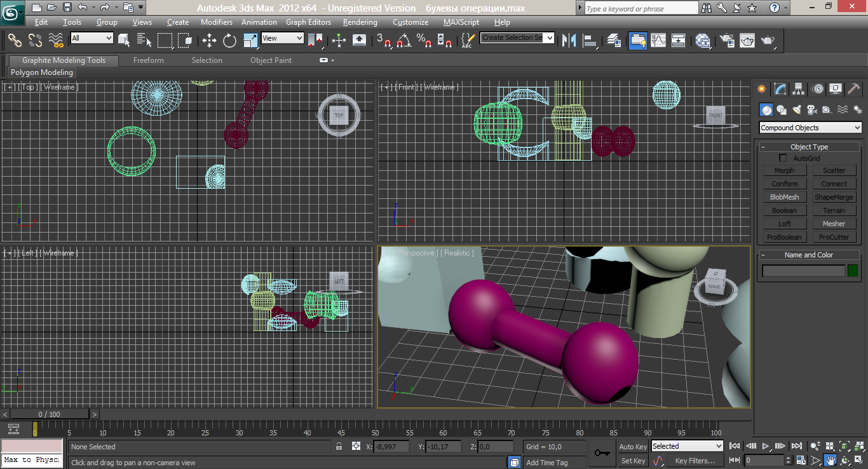Open the Render Setup dialog

coord(726,41)
